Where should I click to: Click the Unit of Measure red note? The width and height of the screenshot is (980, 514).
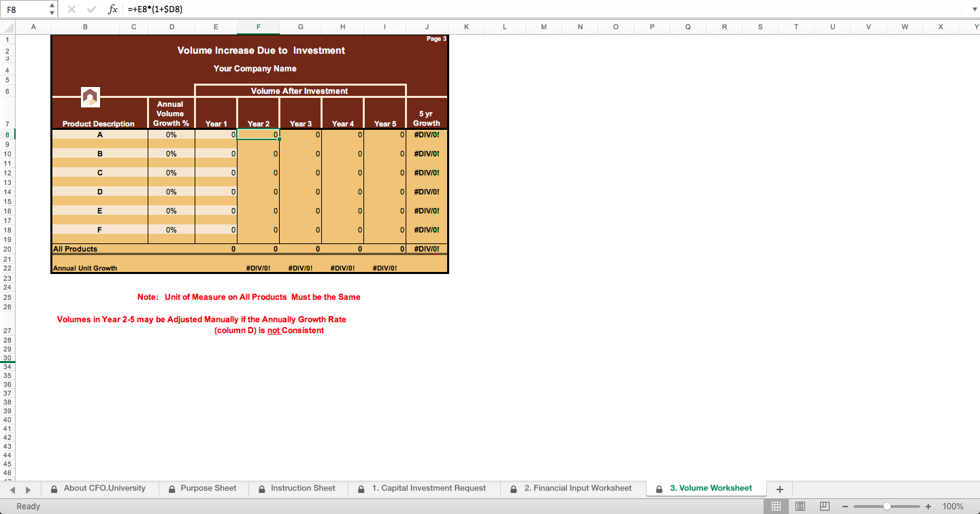click(249, 297)
